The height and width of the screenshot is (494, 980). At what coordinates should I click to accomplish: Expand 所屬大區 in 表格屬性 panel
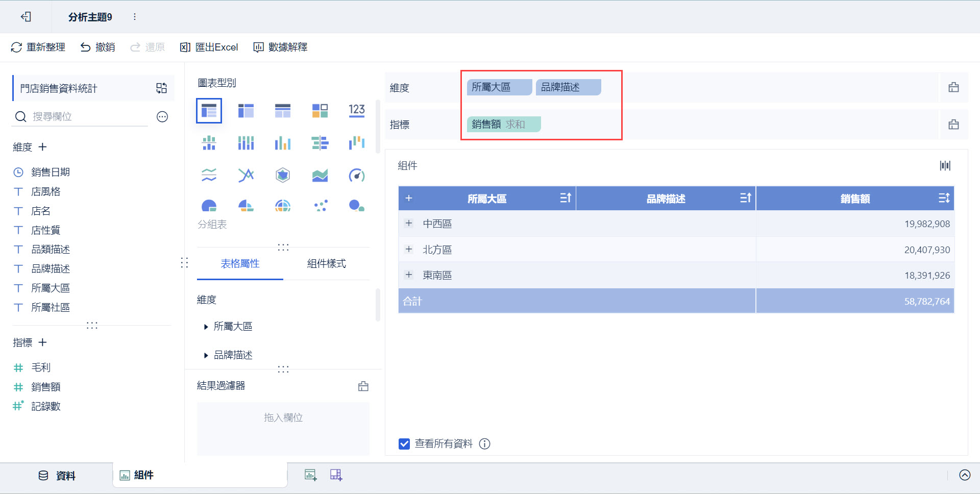[x=206, y=326]
